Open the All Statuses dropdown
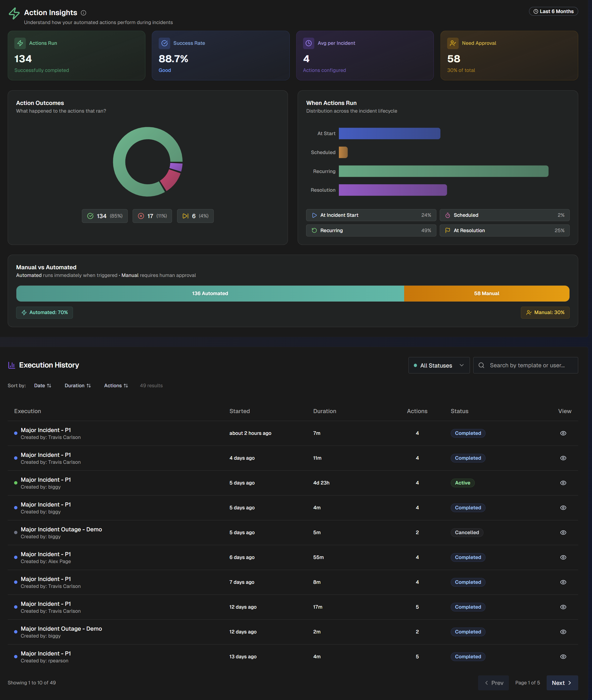Image resolution: width=592 pixels, height=700 pixels. (439, 365)
